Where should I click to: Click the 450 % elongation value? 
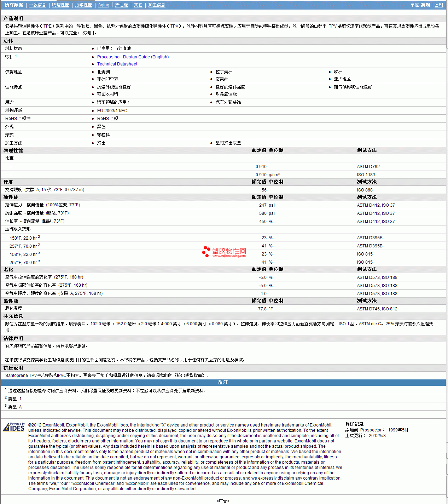click(x=266, y=222)
